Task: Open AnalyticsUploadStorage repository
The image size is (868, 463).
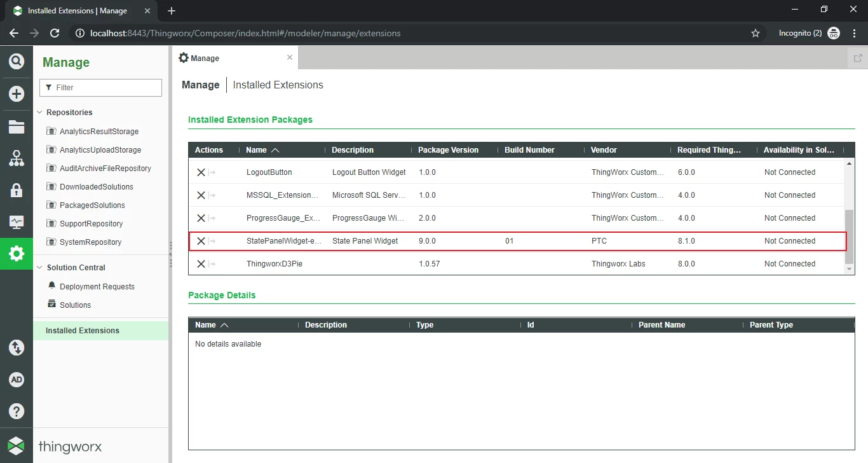Action: [x=100, y=150]
